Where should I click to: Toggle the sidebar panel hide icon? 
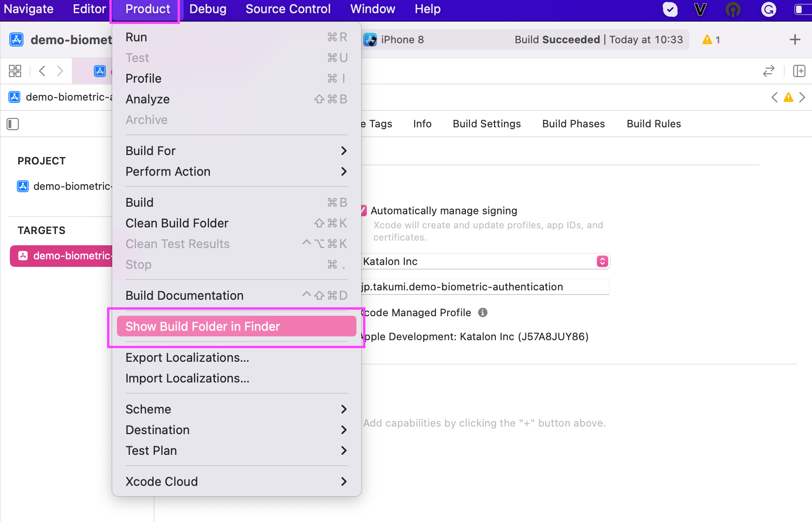click(x=13, y=124)
